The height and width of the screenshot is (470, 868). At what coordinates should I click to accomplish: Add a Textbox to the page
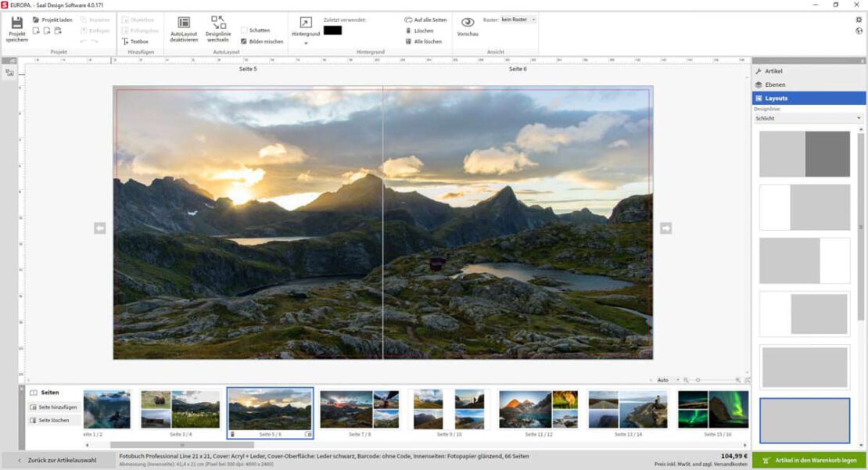pos(135,41)
